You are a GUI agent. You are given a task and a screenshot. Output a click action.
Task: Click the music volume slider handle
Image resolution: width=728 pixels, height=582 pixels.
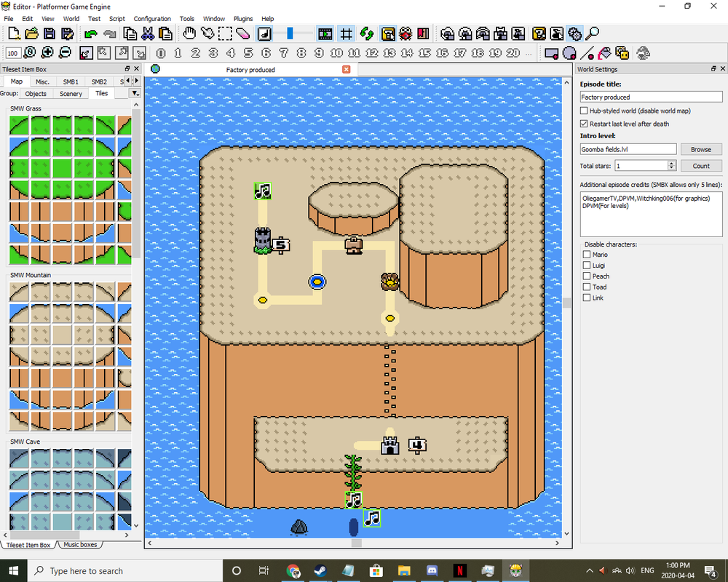290,33
